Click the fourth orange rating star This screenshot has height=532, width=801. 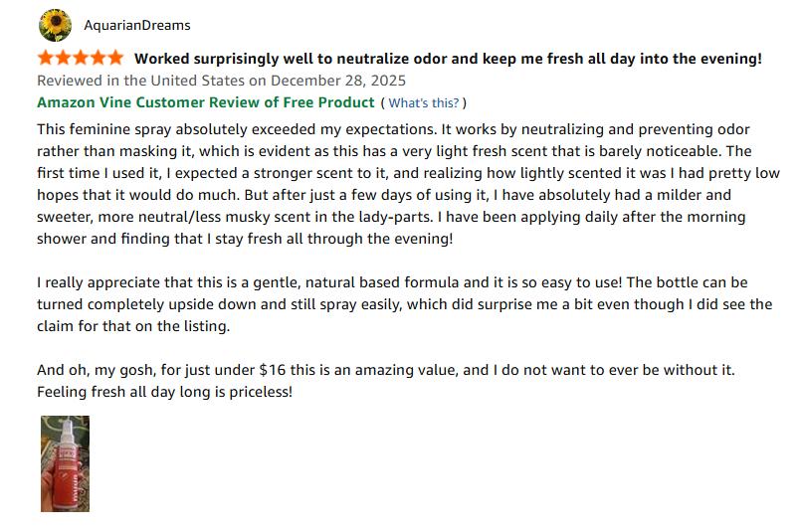point(99,58)
